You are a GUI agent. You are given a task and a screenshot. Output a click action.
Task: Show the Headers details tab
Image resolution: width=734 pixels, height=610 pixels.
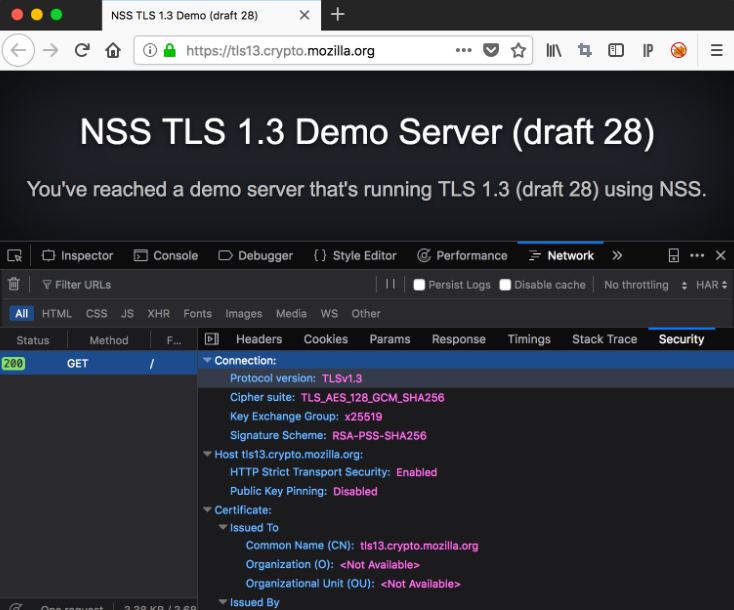(259, 339)
